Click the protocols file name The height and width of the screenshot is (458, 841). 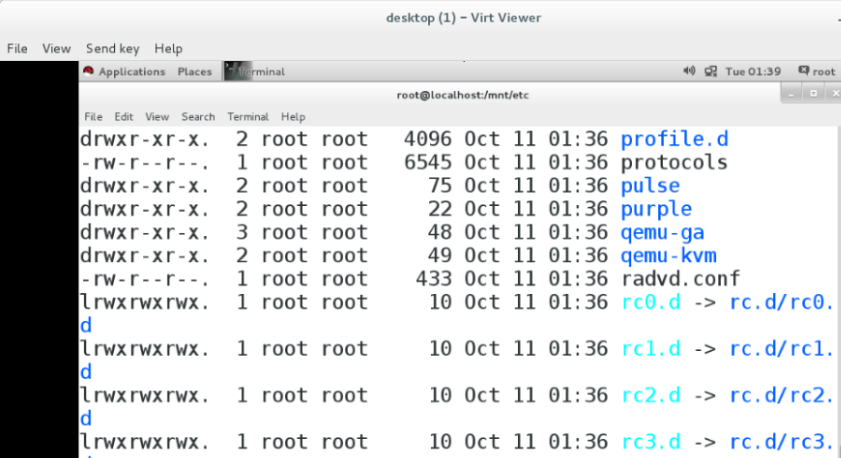pyautogui.click(x=674, y=162)
